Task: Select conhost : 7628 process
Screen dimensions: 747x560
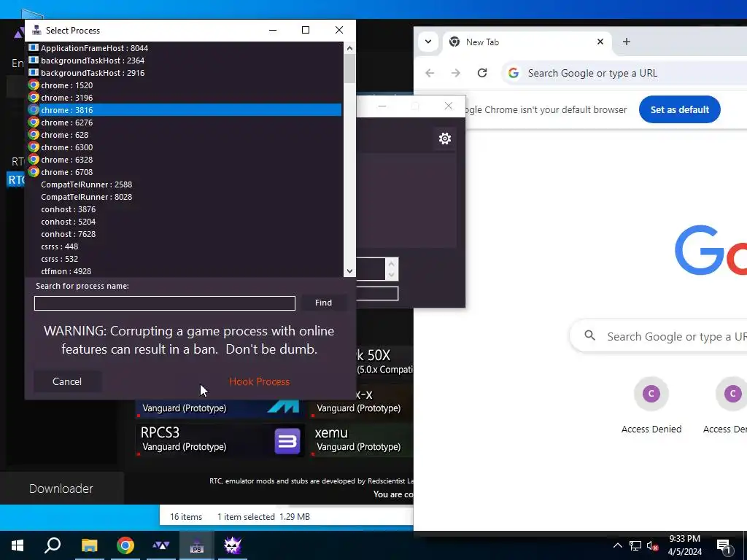Action: pos(185,234)
